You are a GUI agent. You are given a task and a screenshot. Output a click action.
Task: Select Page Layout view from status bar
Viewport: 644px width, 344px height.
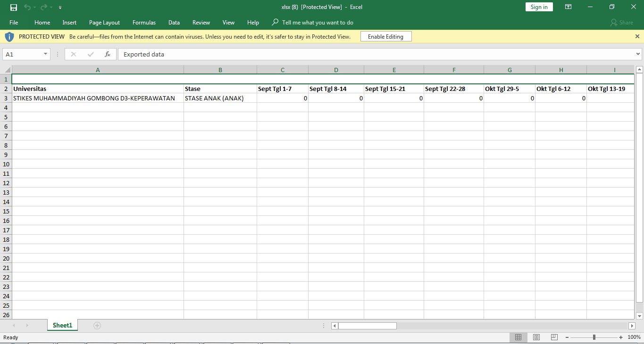click(536, 337)
